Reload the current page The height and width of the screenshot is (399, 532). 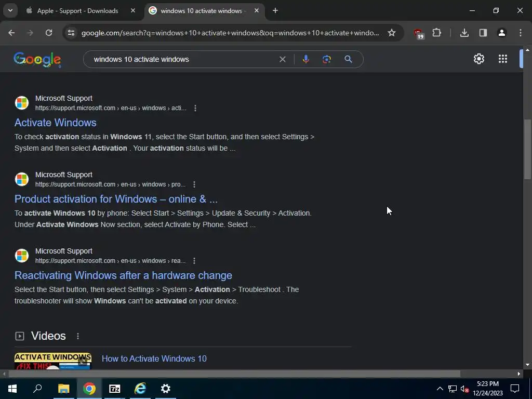(49, 33)
